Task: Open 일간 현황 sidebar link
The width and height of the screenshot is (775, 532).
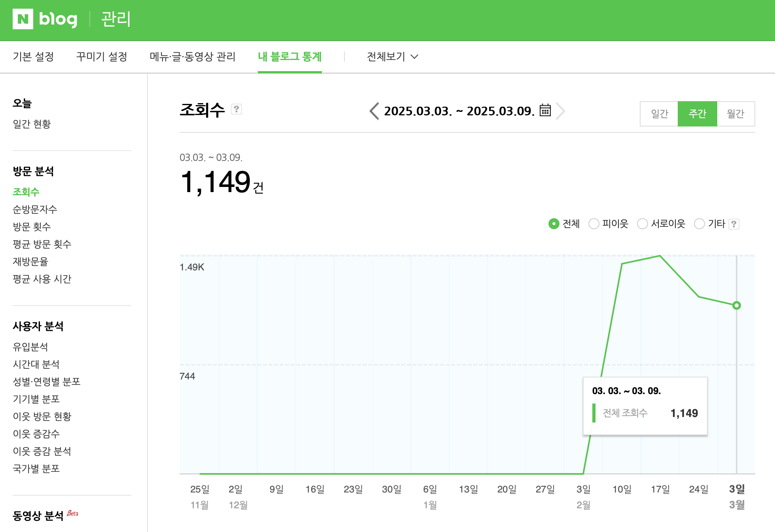Action: click(x=32, y=124)
